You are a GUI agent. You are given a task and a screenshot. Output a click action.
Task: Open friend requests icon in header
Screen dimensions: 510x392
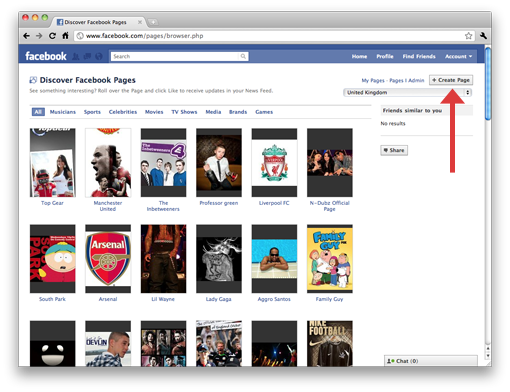[76, 56]
